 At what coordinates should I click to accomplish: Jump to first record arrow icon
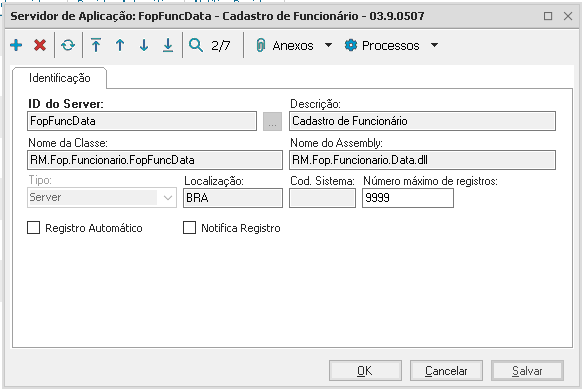tap(96, 45)
